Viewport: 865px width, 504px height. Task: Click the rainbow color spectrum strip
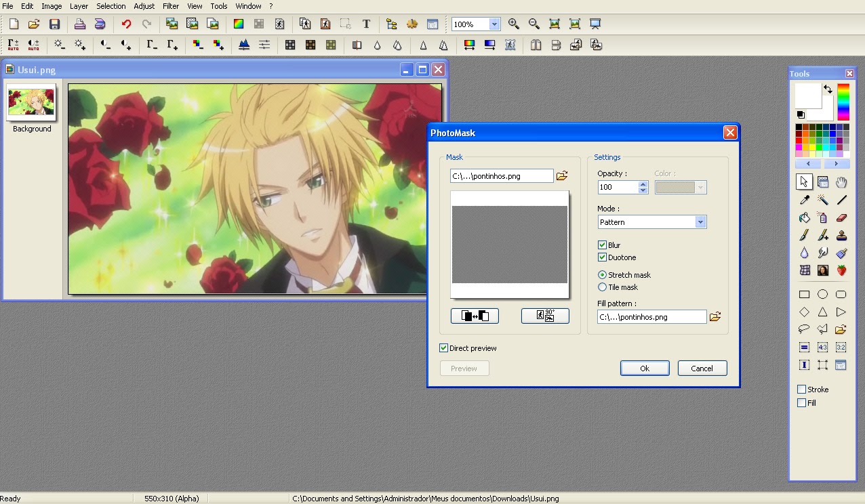(843, 102)
